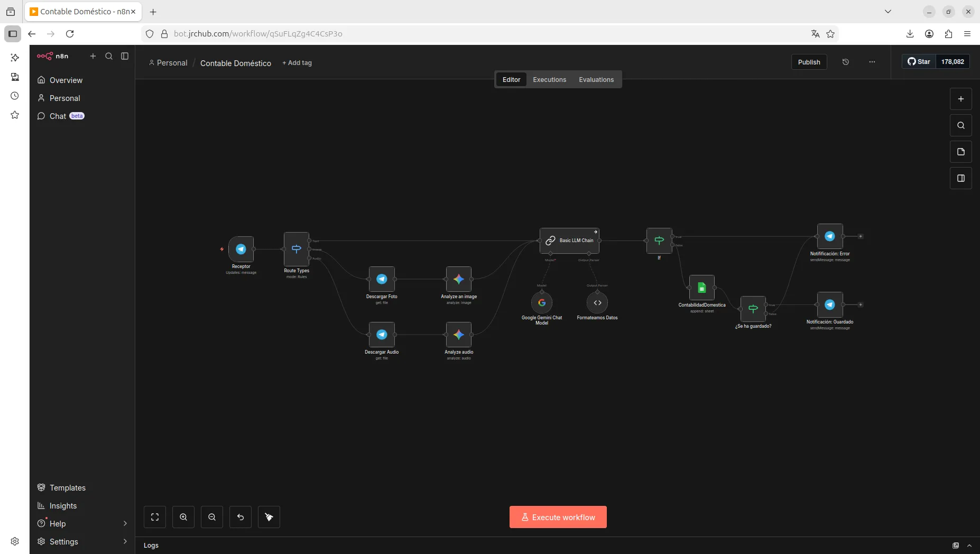Select the Editor tab
980x554 pixels.
click(x=511, y=80)
